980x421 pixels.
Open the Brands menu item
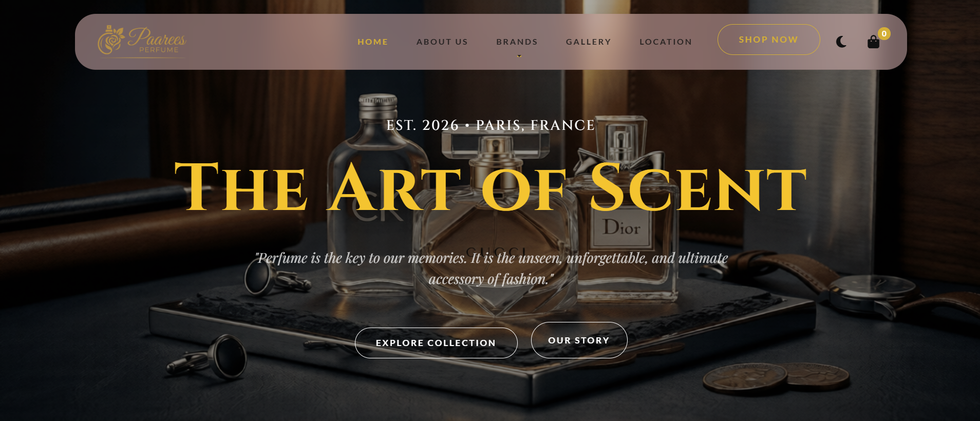(517, 42)
